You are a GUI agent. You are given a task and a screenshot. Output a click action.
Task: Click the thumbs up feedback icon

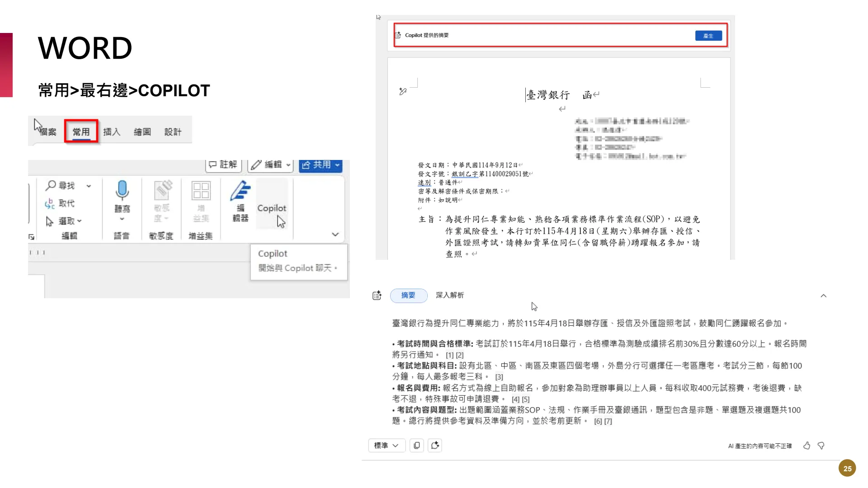pos(807,446)
